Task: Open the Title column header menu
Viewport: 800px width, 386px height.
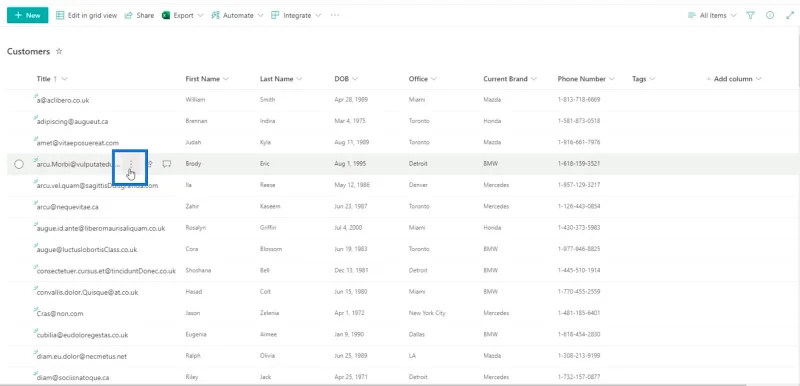Action: [52, 79]
